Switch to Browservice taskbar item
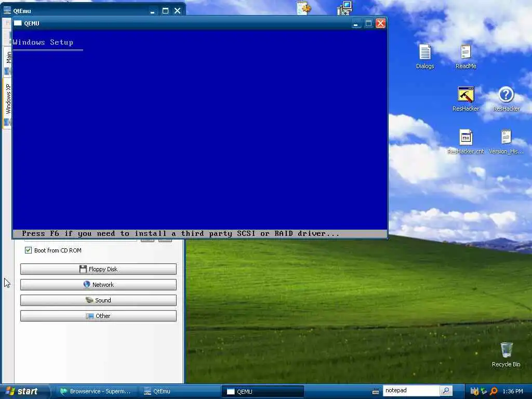The height and width of the screenshot is (399, 532). coord(96,391)
